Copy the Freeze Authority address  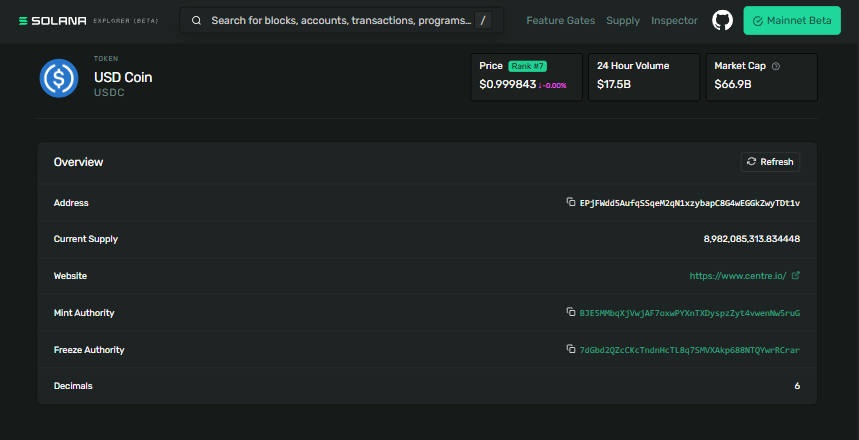[x=571, y=349]
